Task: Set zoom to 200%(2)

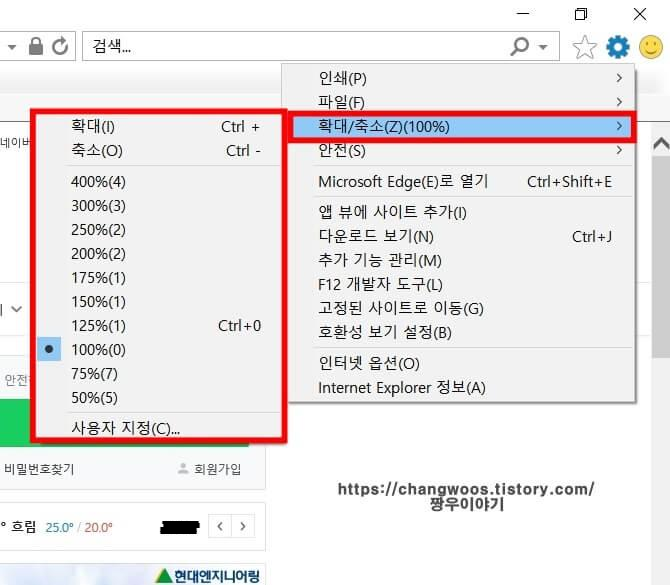Action: click(x=159, y=254)
